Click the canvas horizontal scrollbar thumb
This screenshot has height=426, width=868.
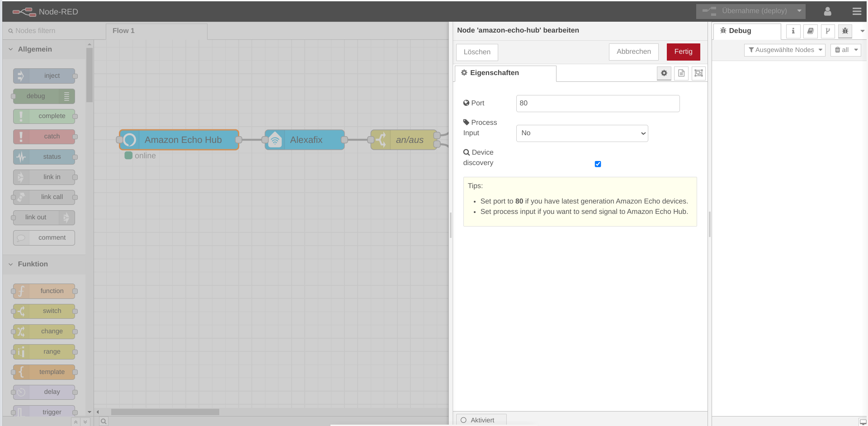coord(165,412)
